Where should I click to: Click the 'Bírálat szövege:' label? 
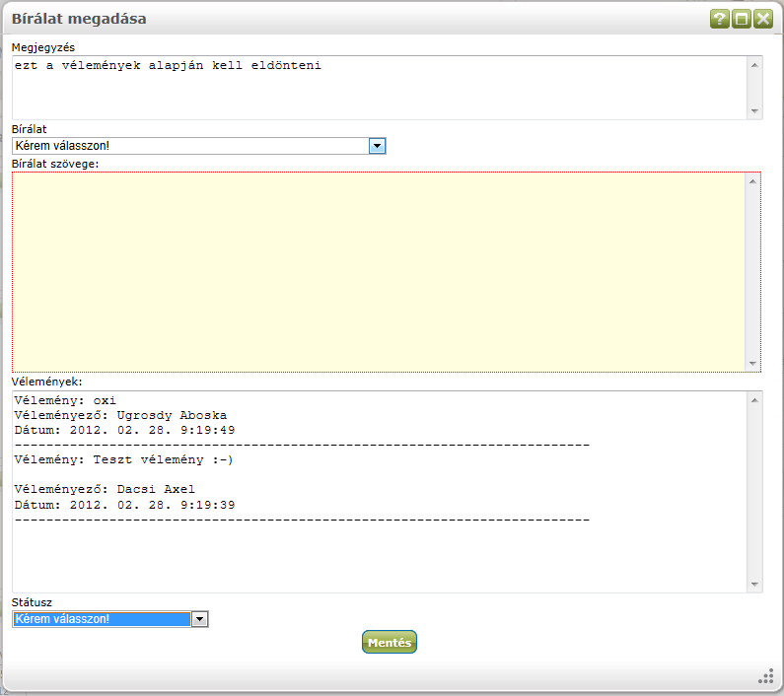click(x=55, y=164)
